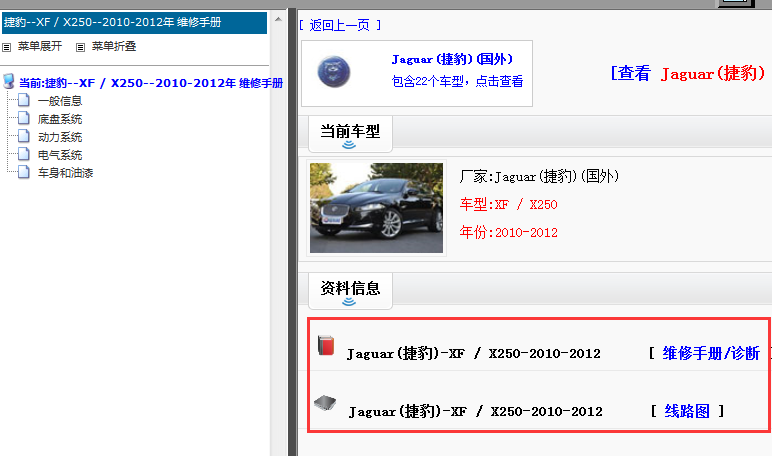The image size is (772, 456).
Task: Click the red text 车型:XF / X250
Action: (x=508, y=204)
